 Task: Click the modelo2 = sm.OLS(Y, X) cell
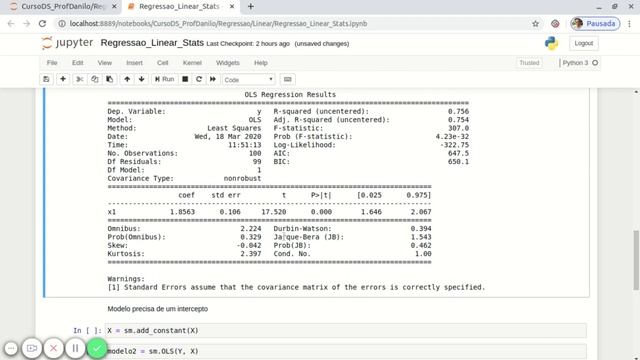coord(345,351)
